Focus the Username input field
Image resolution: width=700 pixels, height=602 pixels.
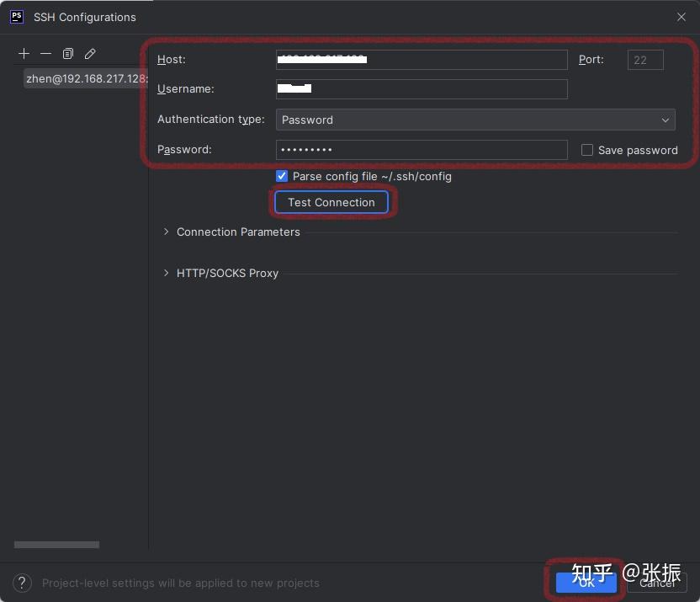click(422, 89)
